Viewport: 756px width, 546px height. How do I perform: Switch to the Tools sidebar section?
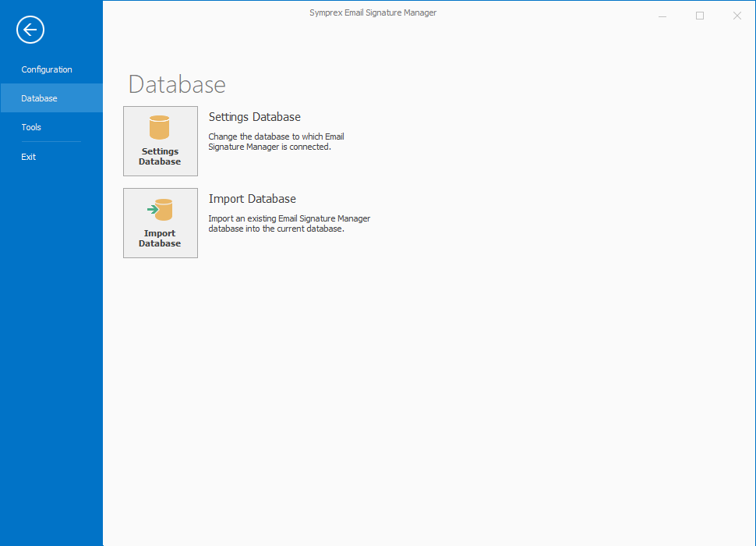point(31,127)
